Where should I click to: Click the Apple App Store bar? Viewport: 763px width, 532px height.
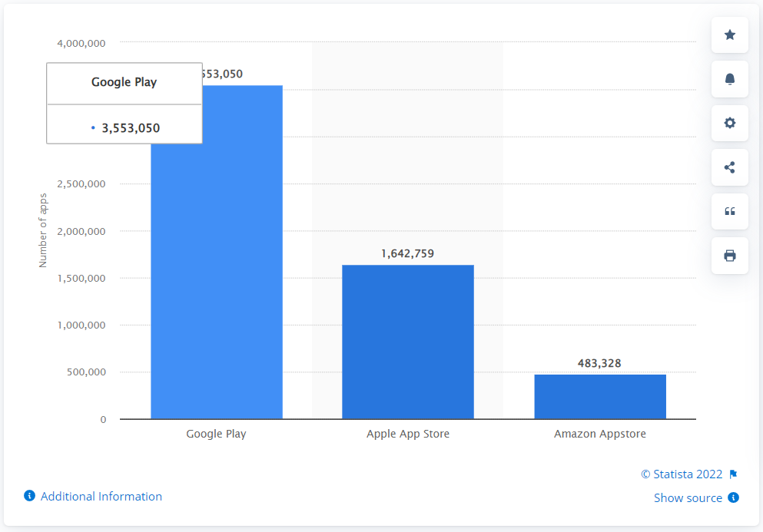(x=408, y=342)
